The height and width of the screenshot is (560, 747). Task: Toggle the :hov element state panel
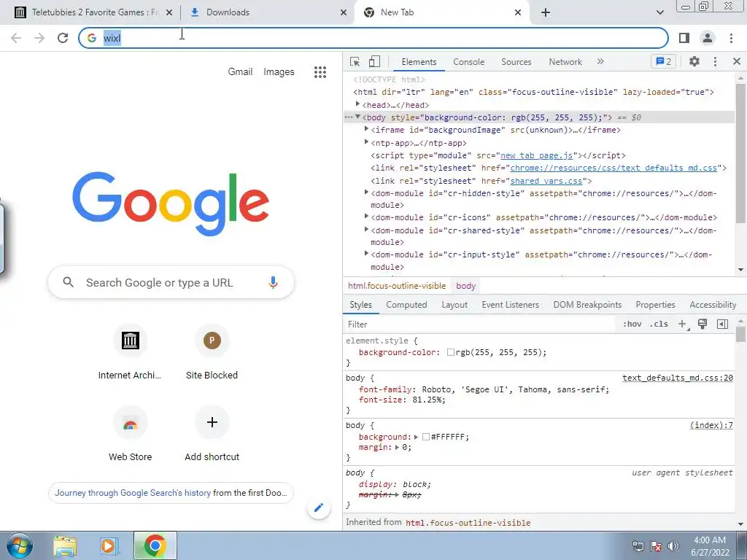pos(632,324)
